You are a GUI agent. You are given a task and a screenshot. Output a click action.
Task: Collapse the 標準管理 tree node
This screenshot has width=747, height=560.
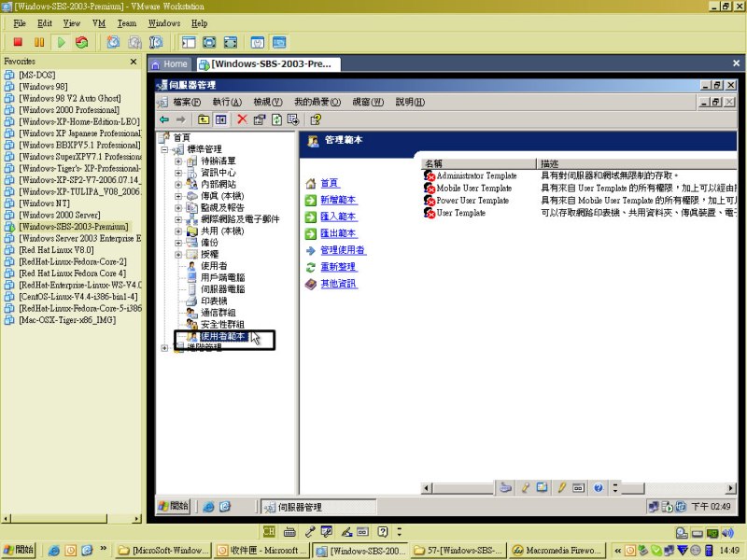(x=164, y=149)
